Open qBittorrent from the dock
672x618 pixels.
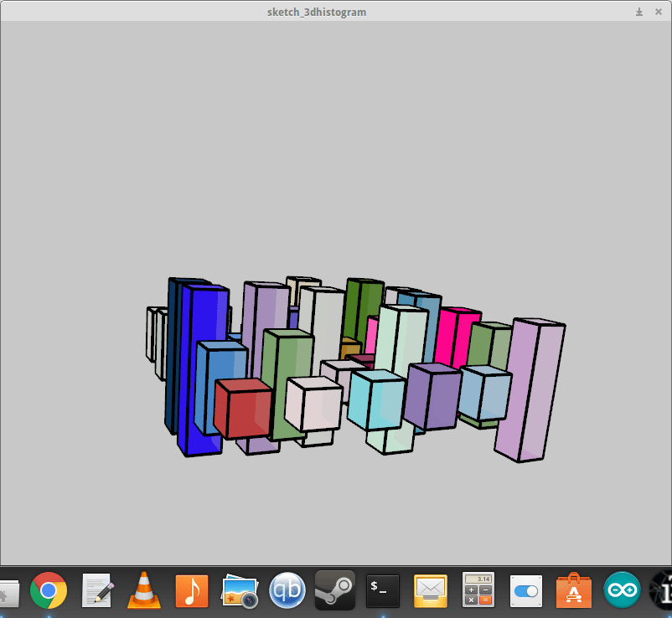(x=287, y=590)
